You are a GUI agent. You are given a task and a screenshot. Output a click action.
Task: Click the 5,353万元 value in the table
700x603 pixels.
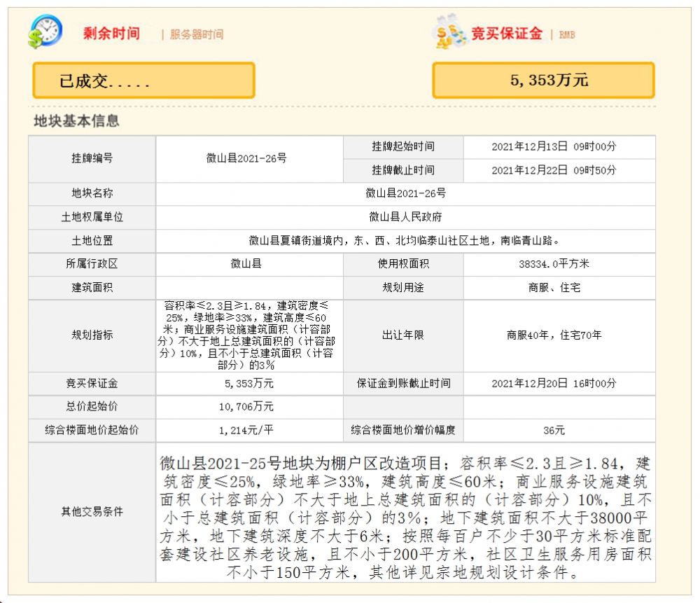tap(248, 383)
